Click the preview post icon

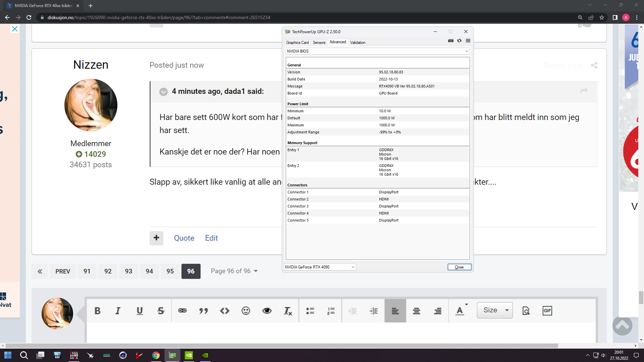[x=526, y=311]
